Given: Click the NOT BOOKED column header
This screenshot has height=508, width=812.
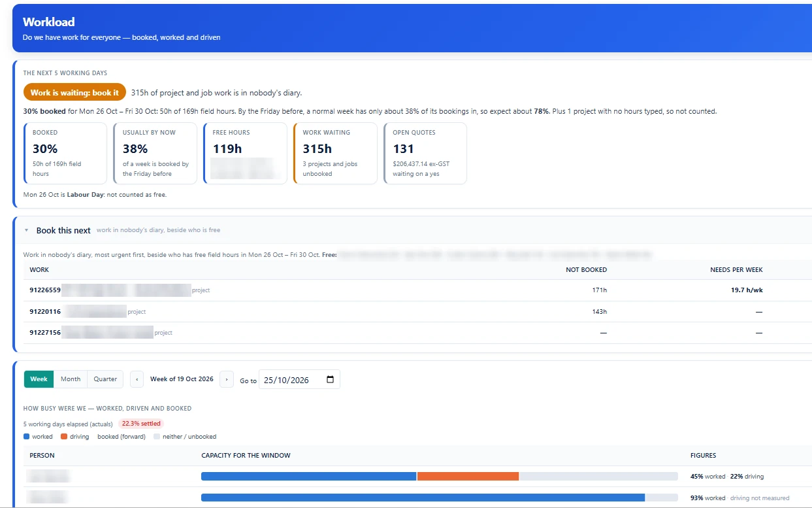Looking at the screenshot, I should 586,269.
